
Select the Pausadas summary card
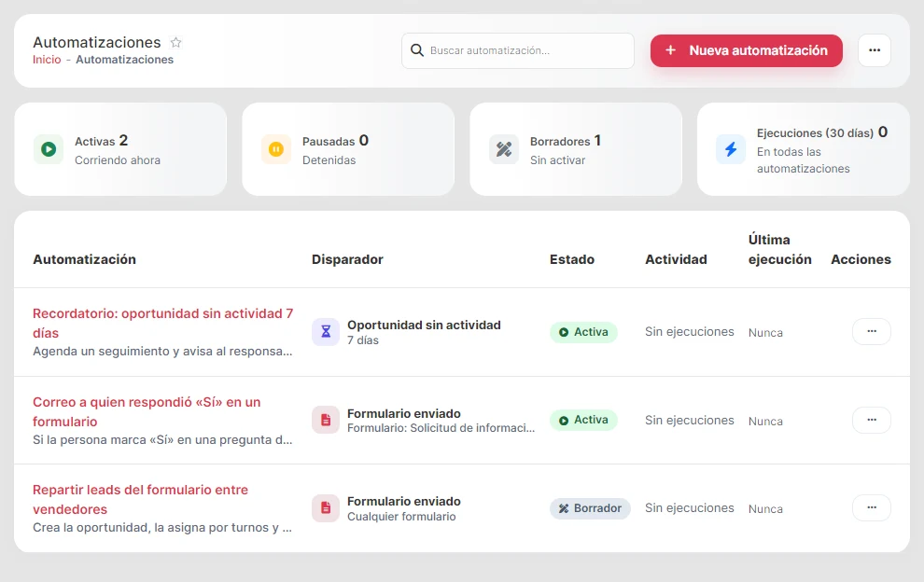[x=348, y=149]
